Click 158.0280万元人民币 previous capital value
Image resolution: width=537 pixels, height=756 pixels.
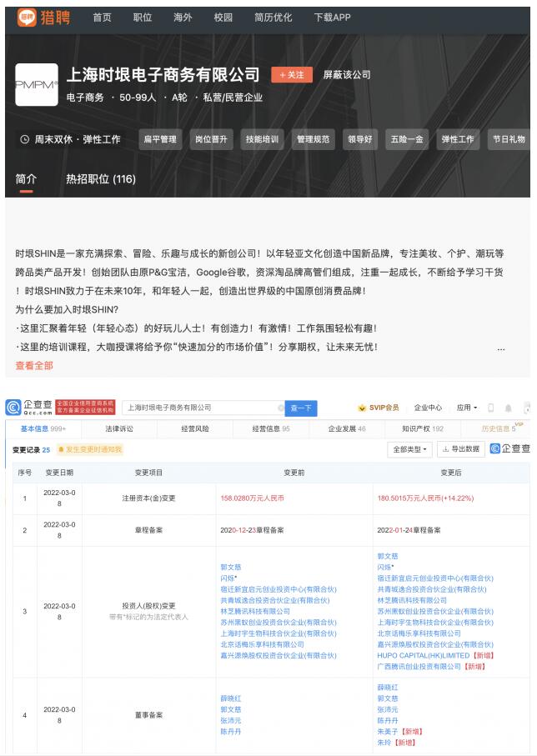pyautogui.click(x=252, y=498)
